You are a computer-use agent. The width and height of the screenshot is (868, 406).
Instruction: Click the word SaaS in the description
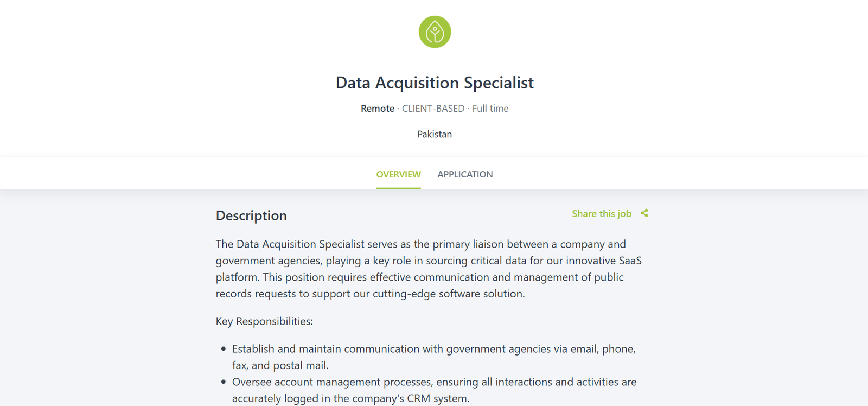(x=630, y=261)
